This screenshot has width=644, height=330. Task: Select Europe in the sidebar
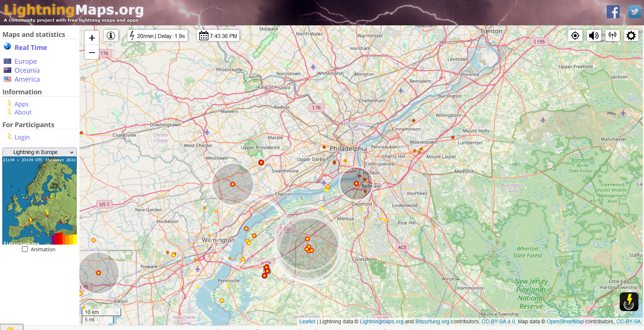click(26, 61)
